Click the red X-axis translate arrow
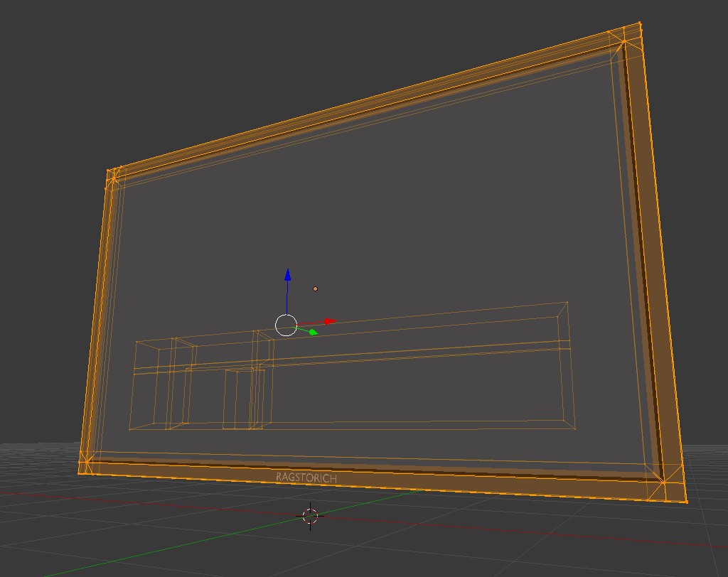The height and width of the screenshot is (577, 728). [328, 321]
